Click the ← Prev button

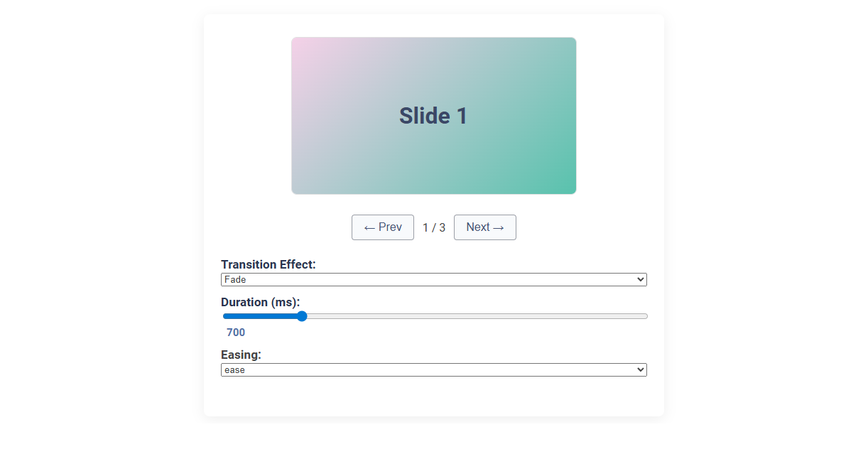click(382, 227)
